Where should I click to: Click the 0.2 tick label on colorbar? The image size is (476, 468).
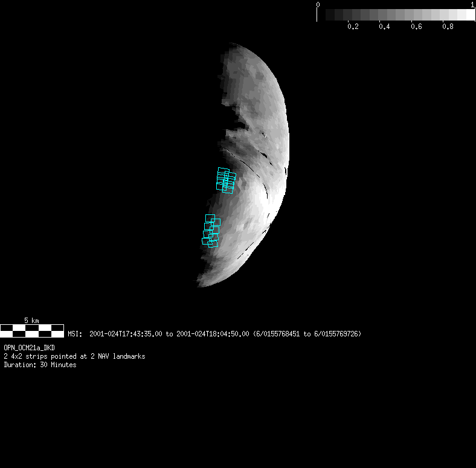coord(353,27)
